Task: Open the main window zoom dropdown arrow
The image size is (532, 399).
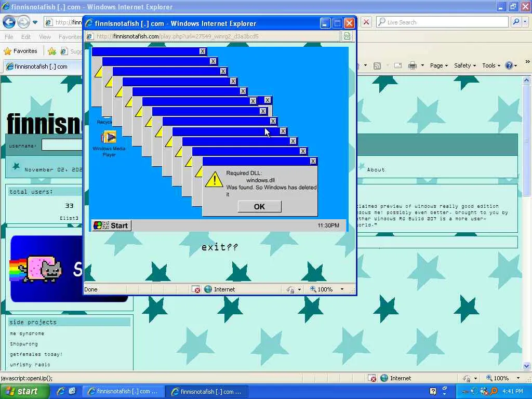Action: click(518, 378)
